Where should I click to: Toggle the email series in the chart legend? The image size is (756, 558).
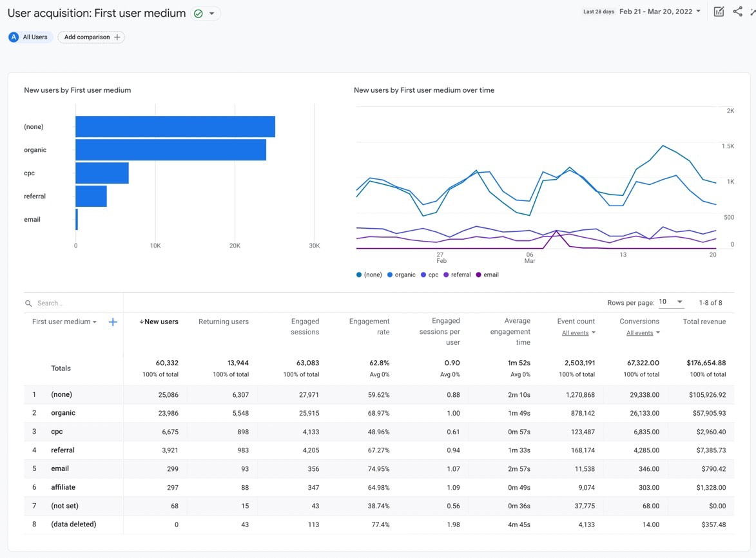(487, 274)
